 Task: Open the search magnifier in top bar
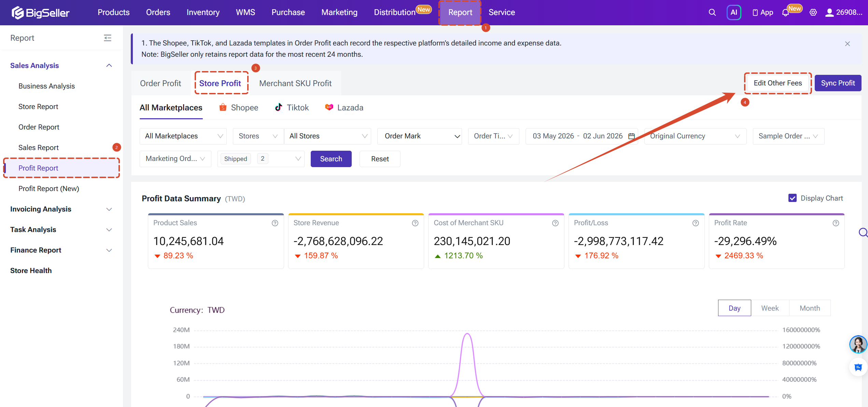712,13
